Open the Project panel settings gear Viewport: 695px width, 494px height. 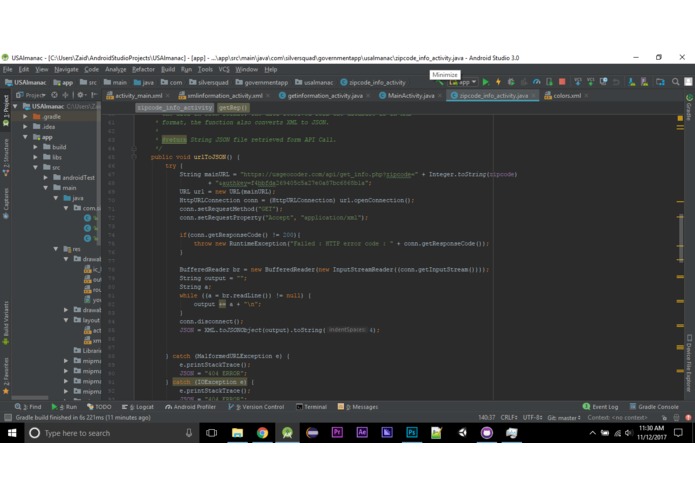pos(80,95)
